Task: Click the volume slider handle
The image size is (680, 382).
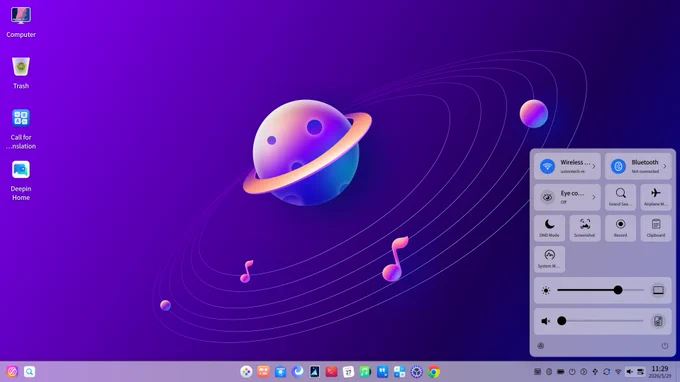Action: (x=562, y=321)
